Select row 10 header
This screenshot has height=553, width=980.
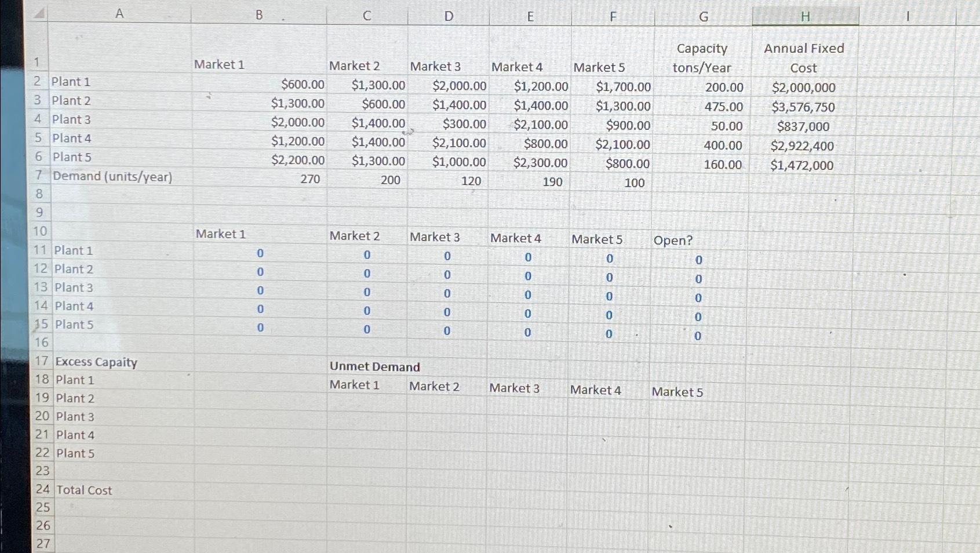click(39, 231)
